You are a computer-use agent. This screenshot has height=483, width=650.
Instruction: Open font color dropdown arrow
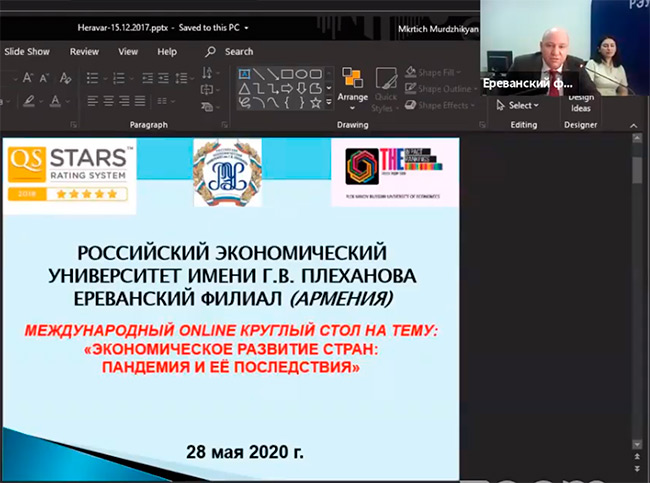point(68,101)
